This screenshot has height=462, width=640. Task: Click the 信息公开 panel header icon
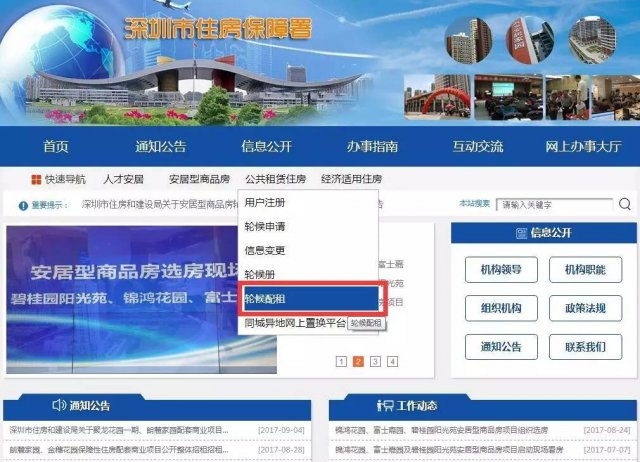[521, 233]
